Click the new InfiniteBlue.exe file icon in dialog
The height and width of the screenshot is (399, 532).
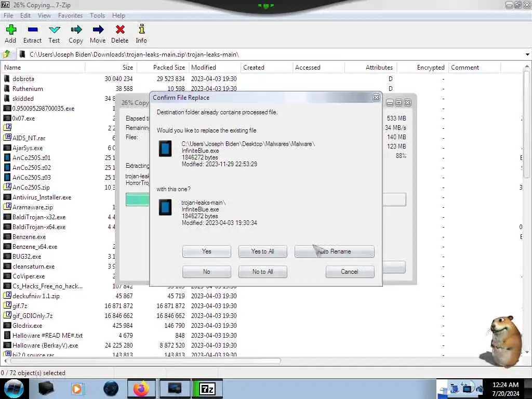(x=165, y=207)
